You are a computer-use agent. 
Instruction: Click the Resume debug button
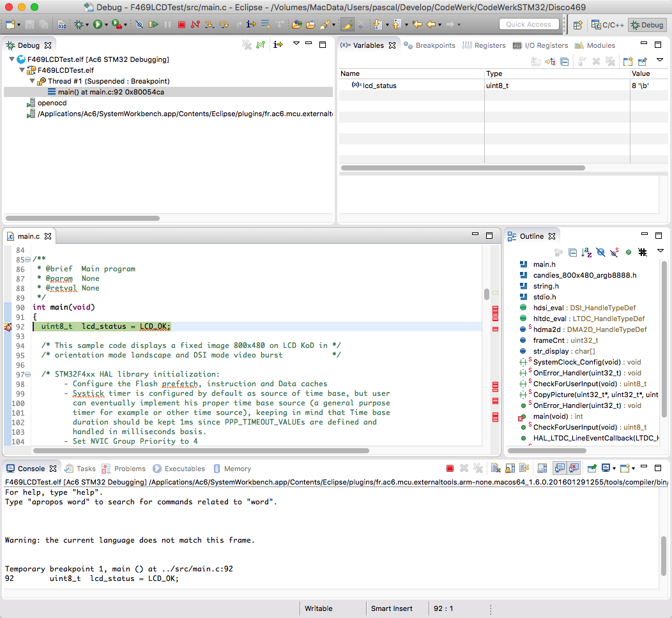point(154,25)
